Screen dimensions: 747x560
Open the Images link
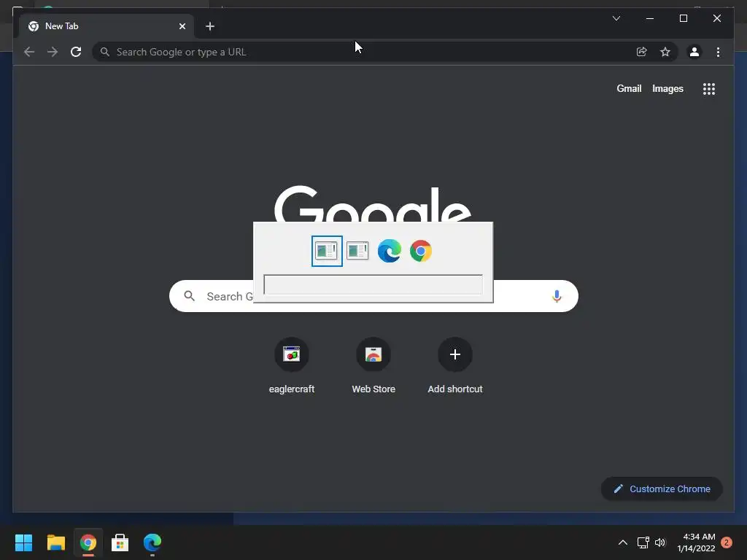pos(667,88)
